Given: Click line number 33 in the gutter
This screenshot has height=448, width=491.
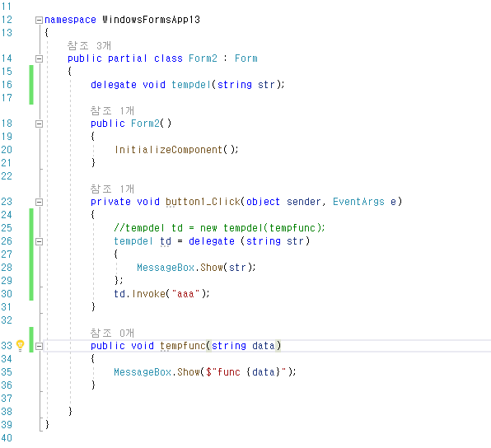Looking at the screenshot, I should (7, 346).
